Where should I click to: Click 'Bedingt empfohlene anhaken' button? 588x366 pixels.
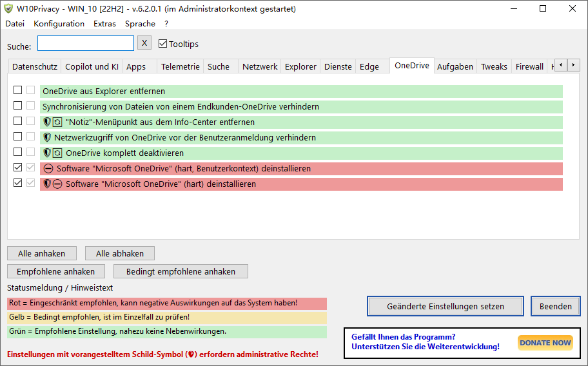(181, 271)
